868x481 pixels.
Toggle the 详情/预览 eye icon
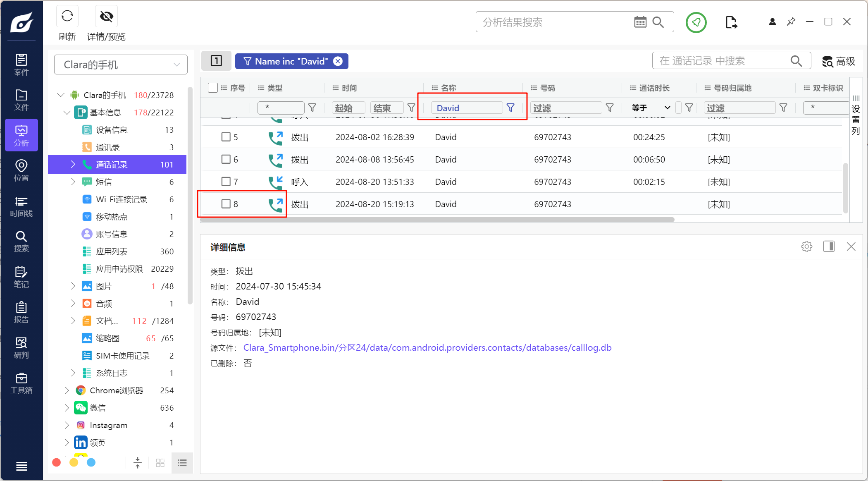point(106,17)
